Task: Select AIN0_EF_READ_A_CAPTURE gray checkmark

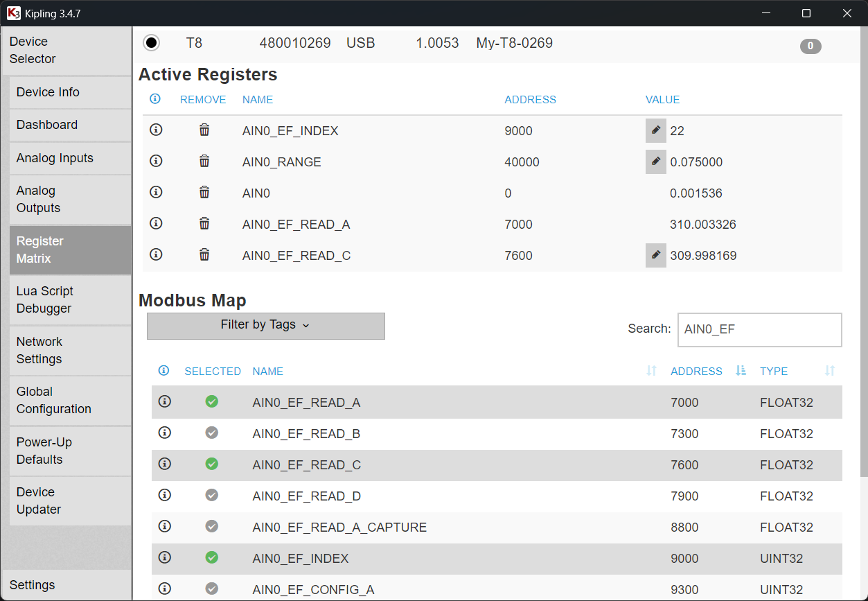Action: pyautogui.click(x=212, y=526)
